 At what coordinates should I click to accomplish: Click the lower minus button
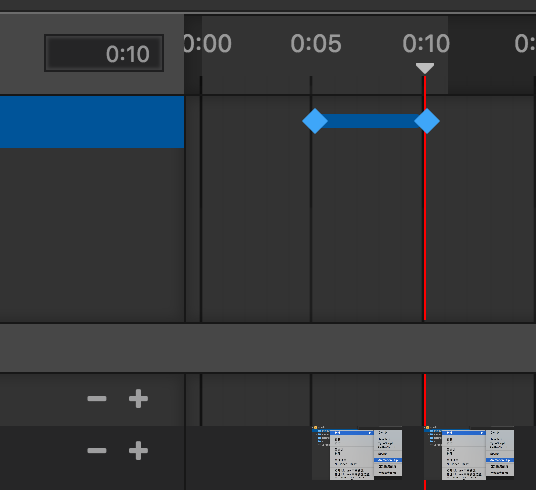coord(97,450)
